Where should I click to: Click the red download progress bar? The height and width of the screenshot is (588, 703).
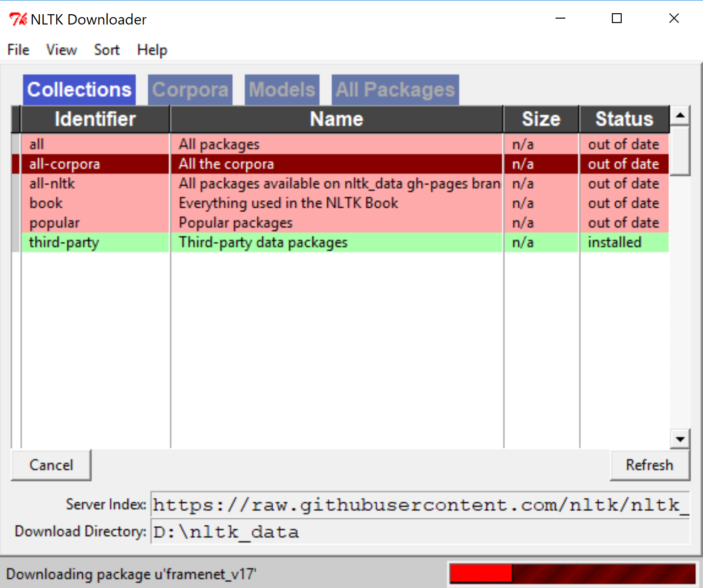pyautogui.click(x=573, y=574)
